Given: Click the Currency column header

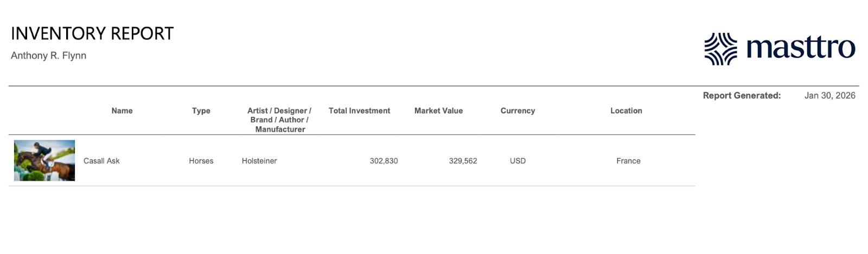Looking at the screenshot, I should coord(518,110).
